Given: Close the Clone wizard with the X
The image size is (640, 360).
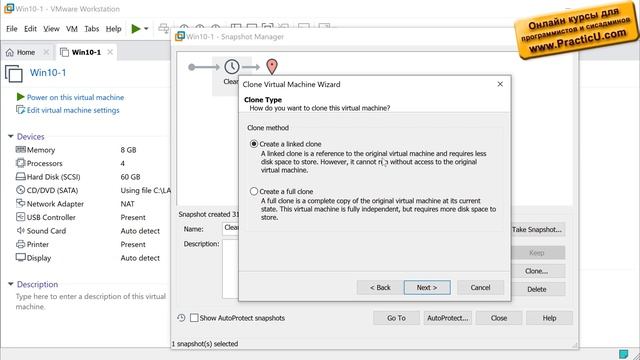Looking at the screenshot, I should 500,84.
